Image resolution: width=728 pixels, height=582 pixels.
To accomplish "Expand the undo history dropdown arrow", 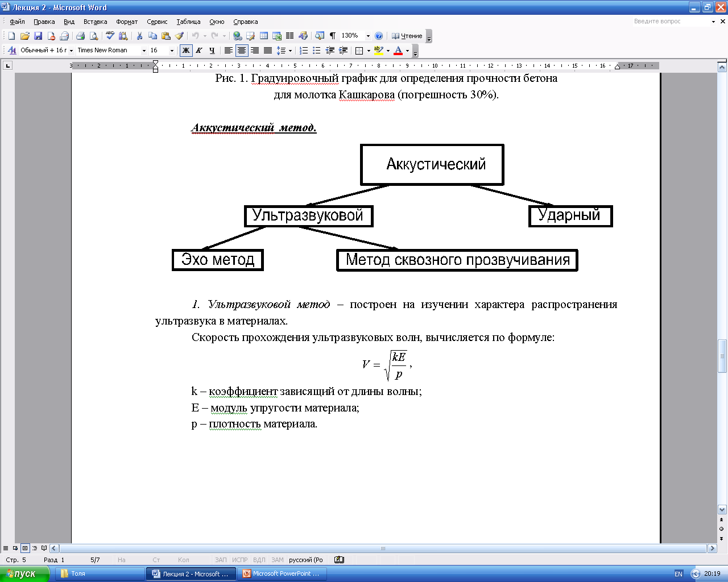I will click(x=205, y=36).
